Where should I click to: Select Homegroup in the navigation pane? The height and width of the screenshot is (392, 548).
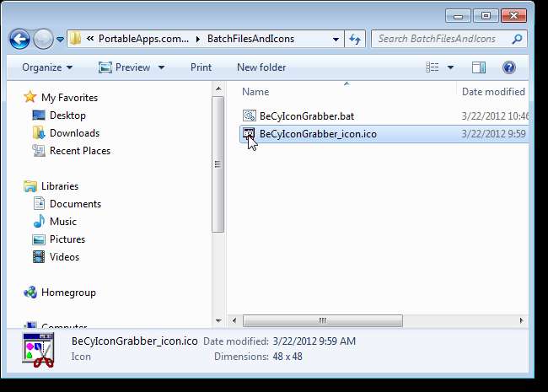tap(68, 293)
